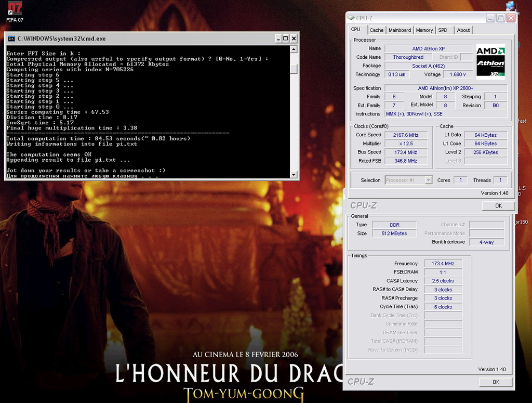Maximize the cmd.exe window
The width and height of the screenshot is (532, 403).
[286, 38]
